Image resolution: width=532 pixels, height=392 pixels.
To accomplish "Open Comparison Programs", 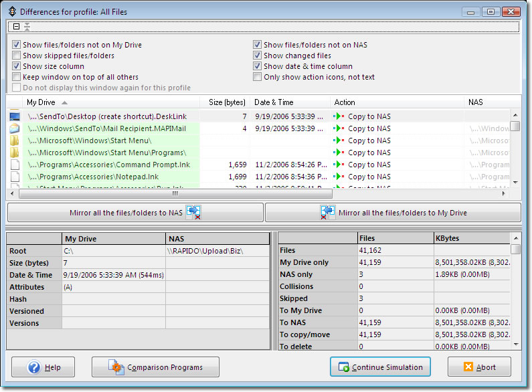I will 155,367.
